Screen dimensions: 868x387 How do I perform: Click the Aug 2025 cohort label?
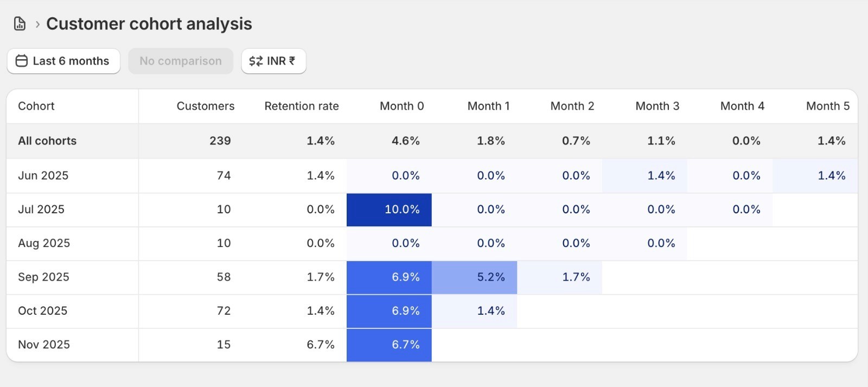point(44,243)
